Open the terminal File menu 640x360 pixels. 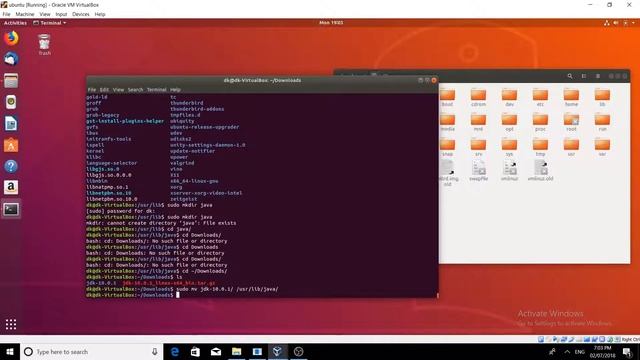coord(92,89)
